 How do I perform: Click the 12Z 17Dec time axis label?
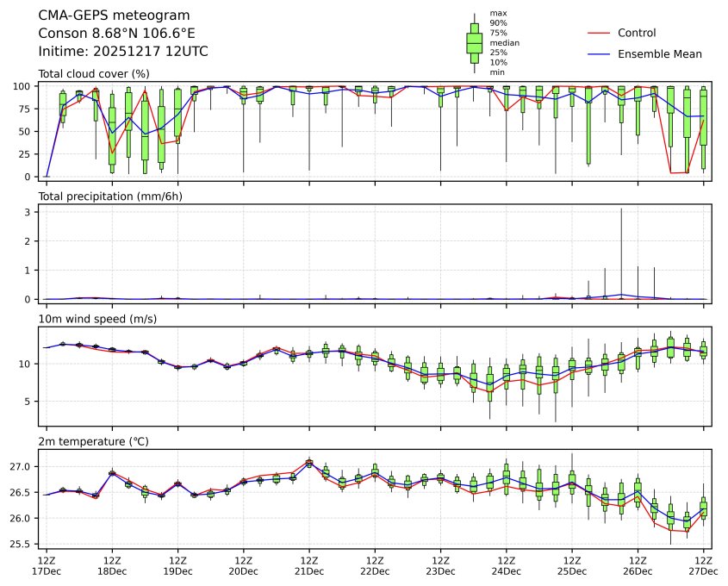[47, 565]
